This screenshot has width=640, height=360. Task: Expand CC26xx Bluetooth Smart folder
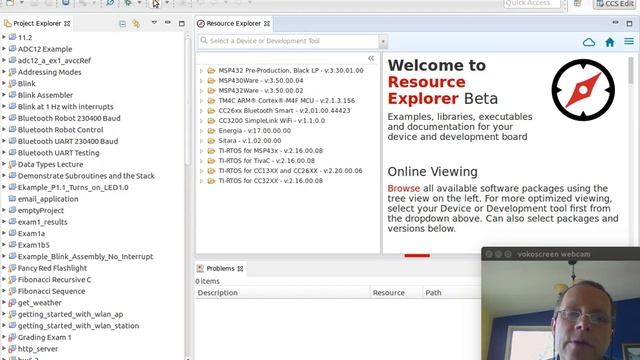click(x=202, y=111)
